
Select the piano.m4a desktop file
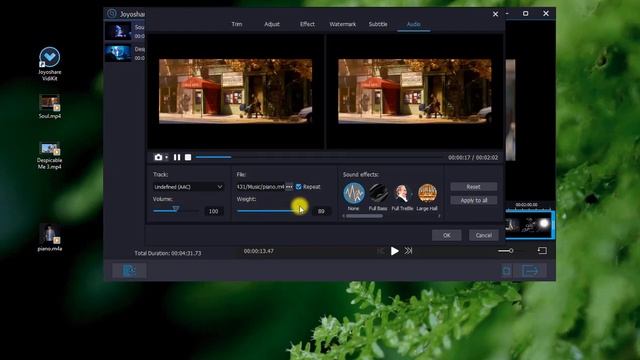coord(49,238)
